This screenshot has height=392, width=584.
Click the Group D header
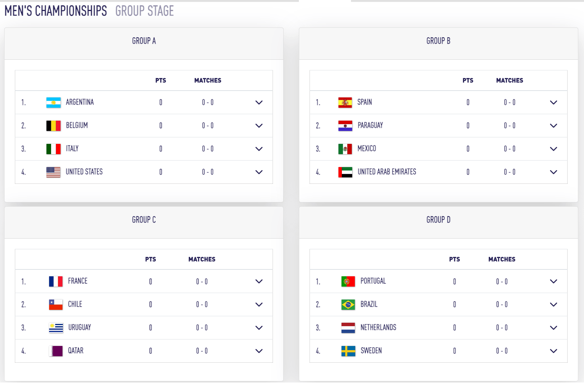coord(438,220)
